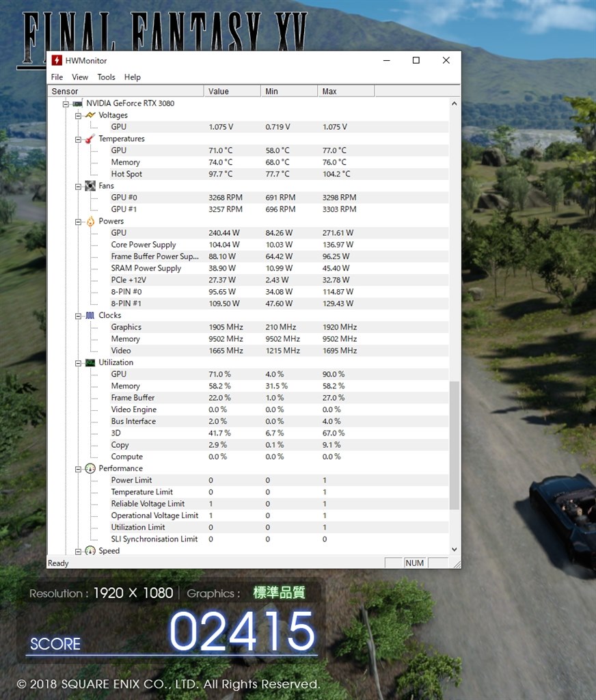Click the Utilization category icon
The height and width of the screenshot is (700, 596).
(x=90, y=362)
